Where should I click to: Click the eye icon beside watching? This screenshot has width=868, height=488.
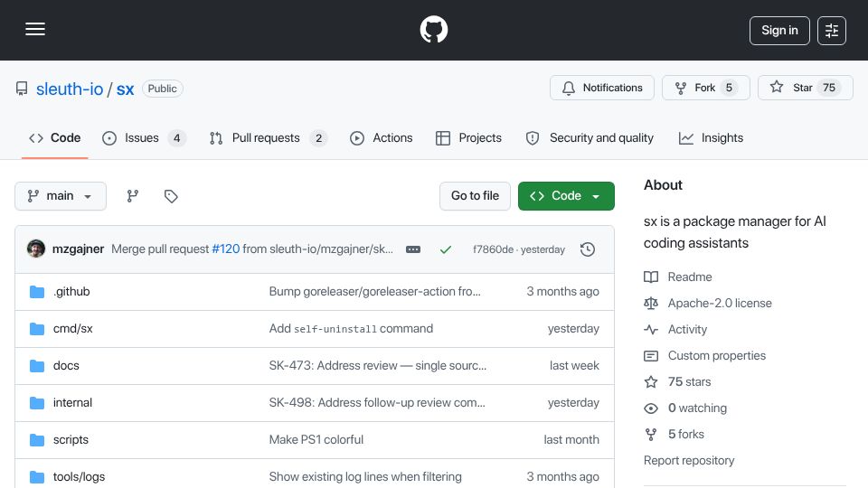pos(651,408)
